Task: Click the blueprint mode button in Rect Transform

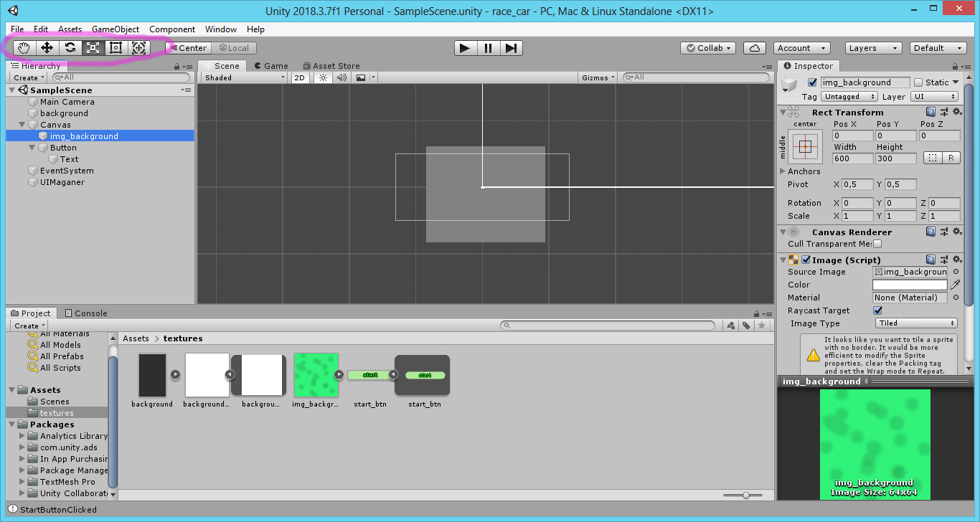Action: (932, 158)
